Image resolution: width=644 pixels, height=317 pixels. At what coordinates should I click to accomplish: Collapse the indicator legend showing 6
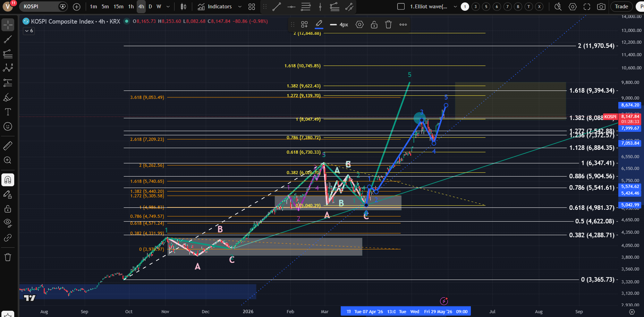[29, 31]
